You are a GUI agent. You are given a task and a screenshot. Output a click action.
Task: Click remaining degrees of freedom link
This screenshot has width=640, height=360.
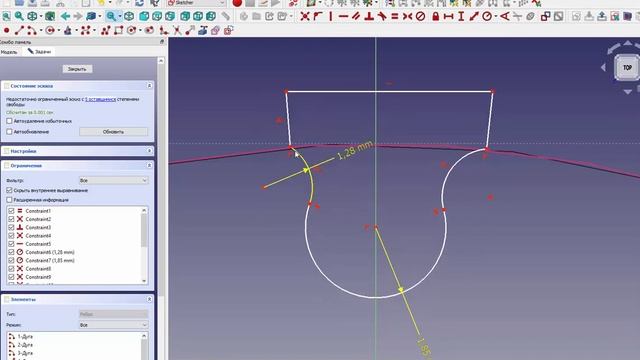pos(100,99)
